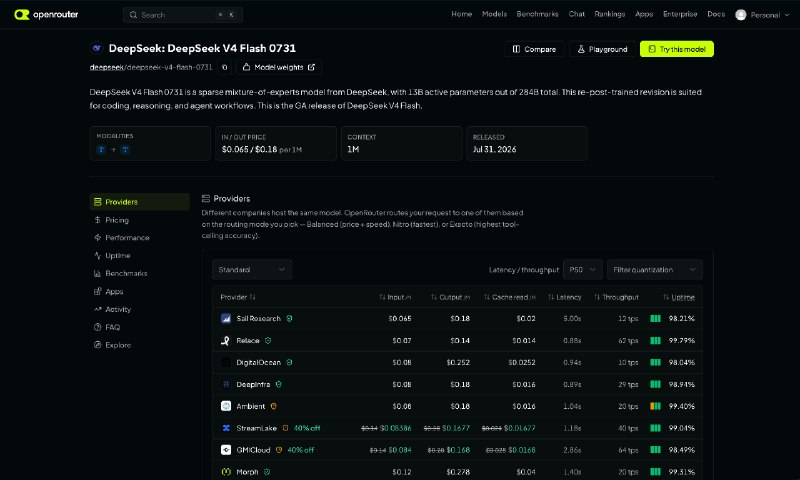
Task: Sort table by Throughput column
Action: (616, 297)
